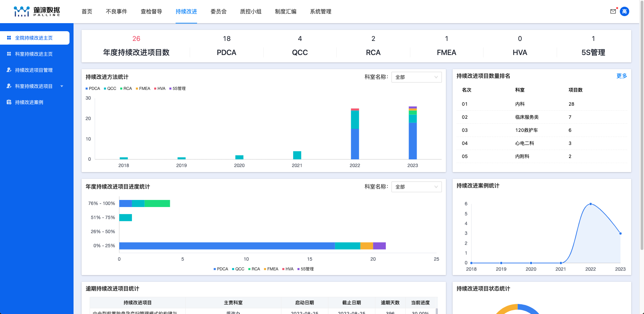Screen dimensions: 644x314
Task: Toggle PDCA legend in progress statistics chart
Action: click(221, 269)
